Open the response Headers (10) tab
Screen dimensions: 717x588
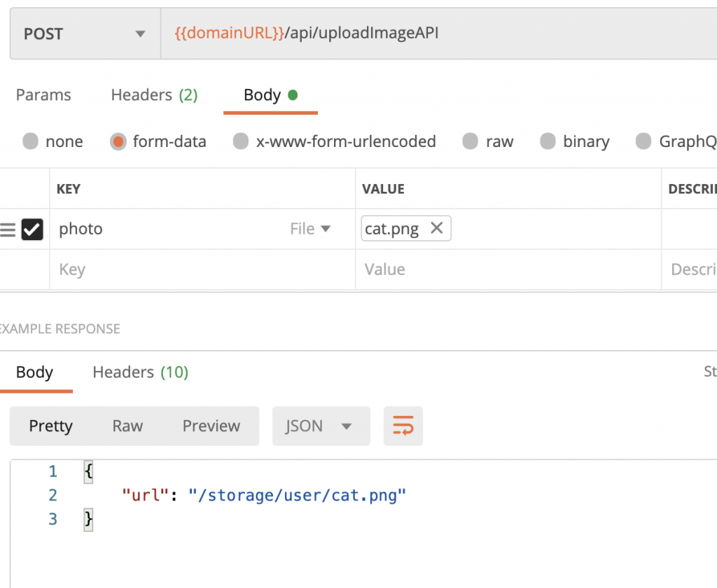[x=140, y=372]
